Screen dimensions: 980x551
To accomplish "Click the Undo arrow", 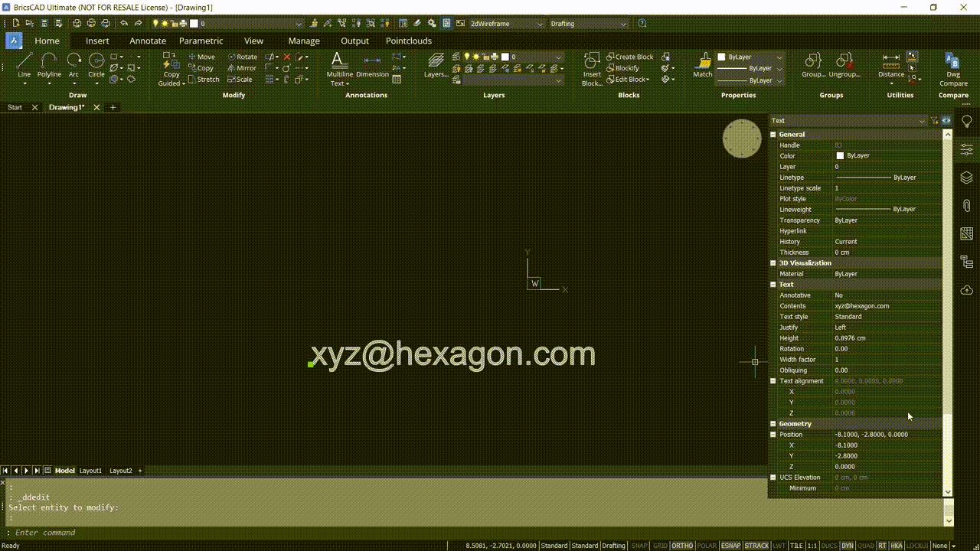I will [124, 24].
